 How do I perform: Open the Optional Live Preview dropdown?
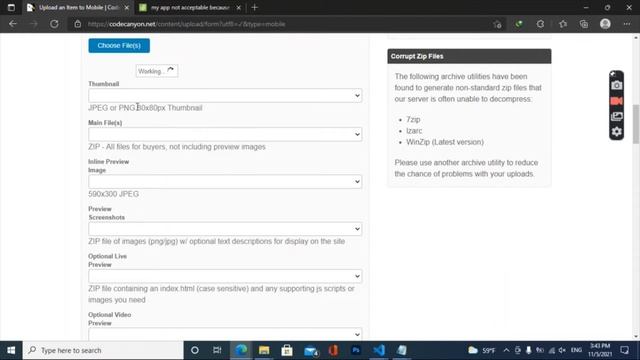pos(225,276)
